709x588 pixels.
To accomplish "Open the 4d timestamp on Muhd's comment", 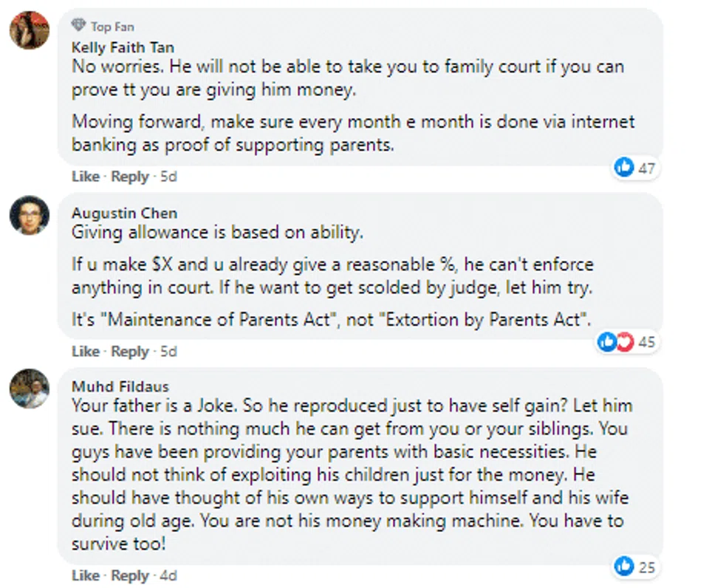I will pos(168,575).
